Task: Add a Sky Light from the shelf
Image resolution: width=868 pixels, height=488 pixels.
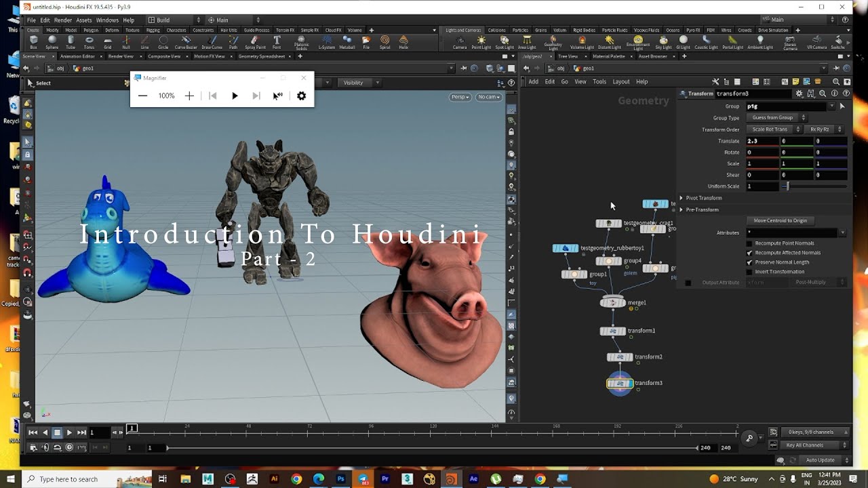Action: pyautogui.click(x=664, y=43)
